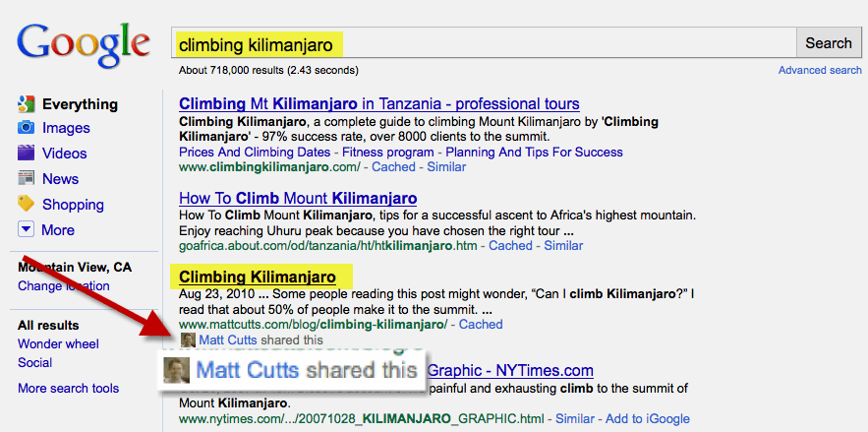
Task: Click All results heading
Action: pos(48,325)
